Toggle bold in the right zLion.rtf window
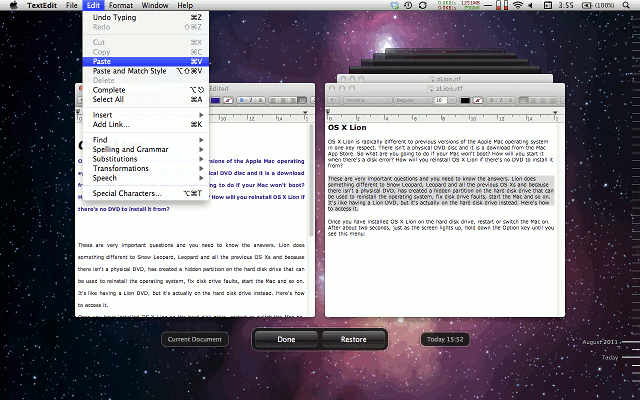 492,100
